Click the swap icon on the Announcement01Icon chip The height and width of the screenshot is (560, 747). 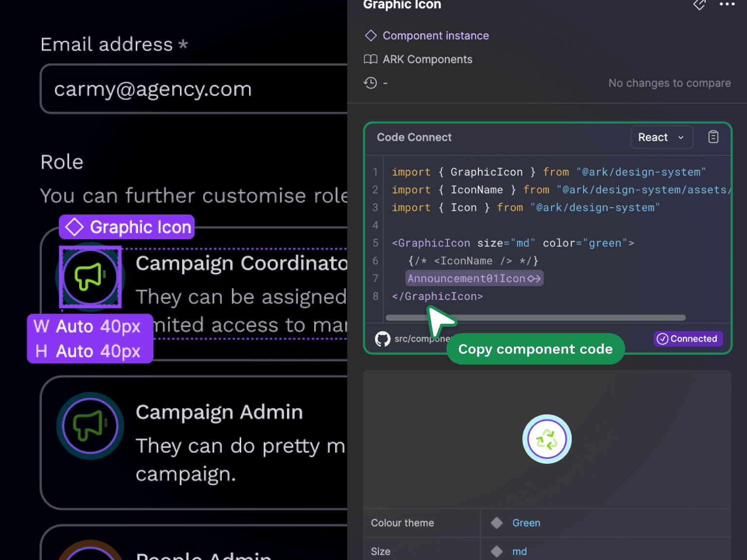(x=534, y=279)
